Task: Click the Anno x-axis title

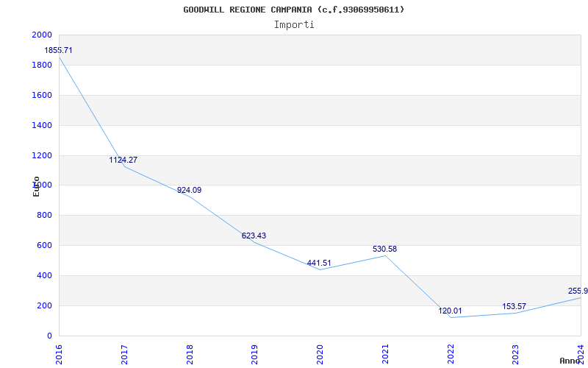Action: click(570, 361)
